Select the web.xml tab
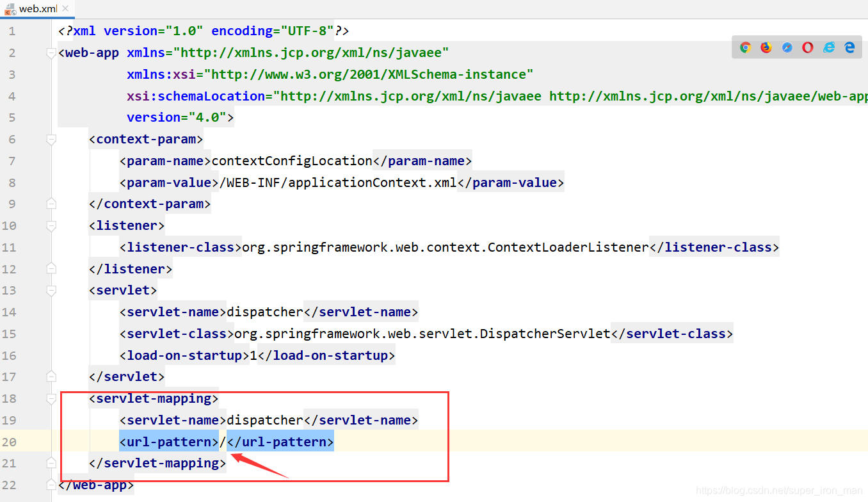Viewport: 868px width, 502px height. tap(38, 9)
